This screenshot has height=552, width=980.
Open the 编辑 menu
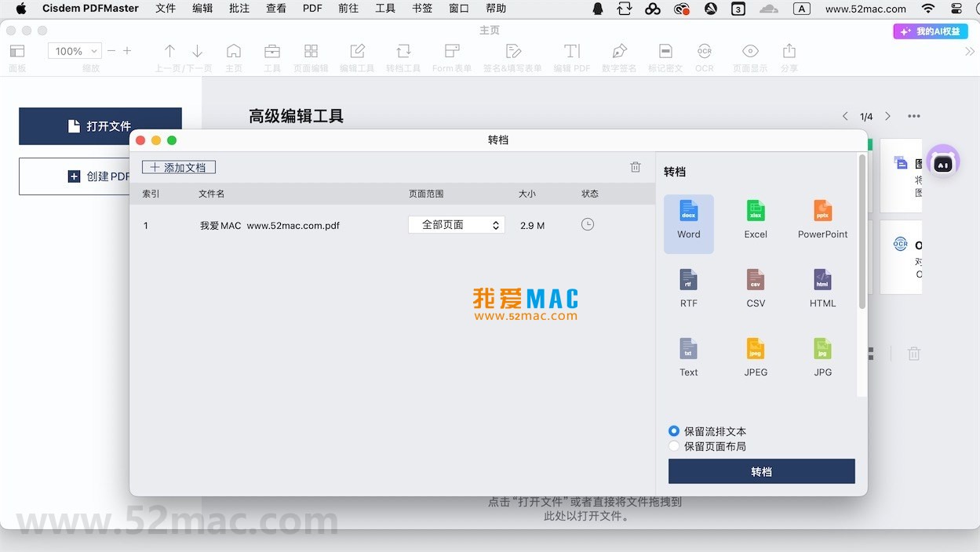[x=202, y=9]
